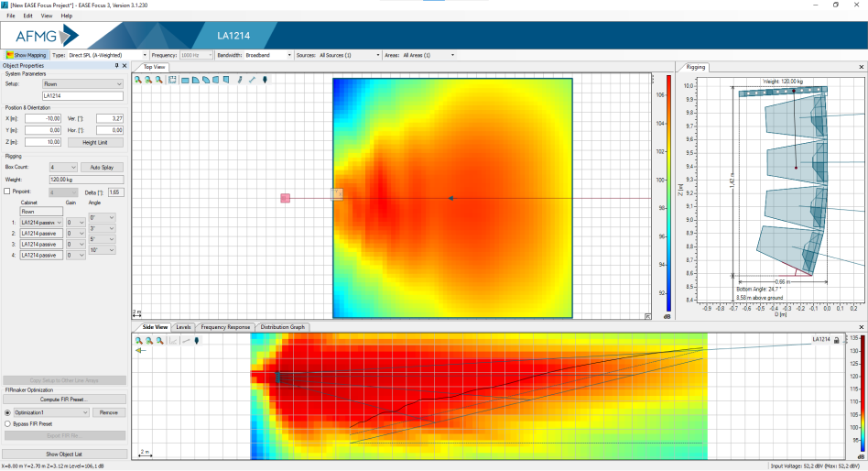Click the Ver. angle input field
Image resolution: width=868 pixels, height=471 pixels.
[x=110, y=118]
